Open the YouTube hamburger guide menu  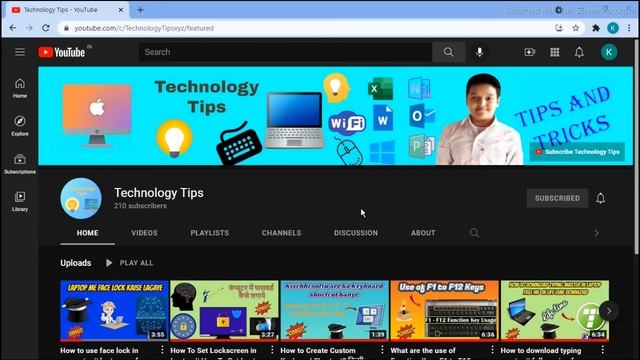click(x=20, y=52)
